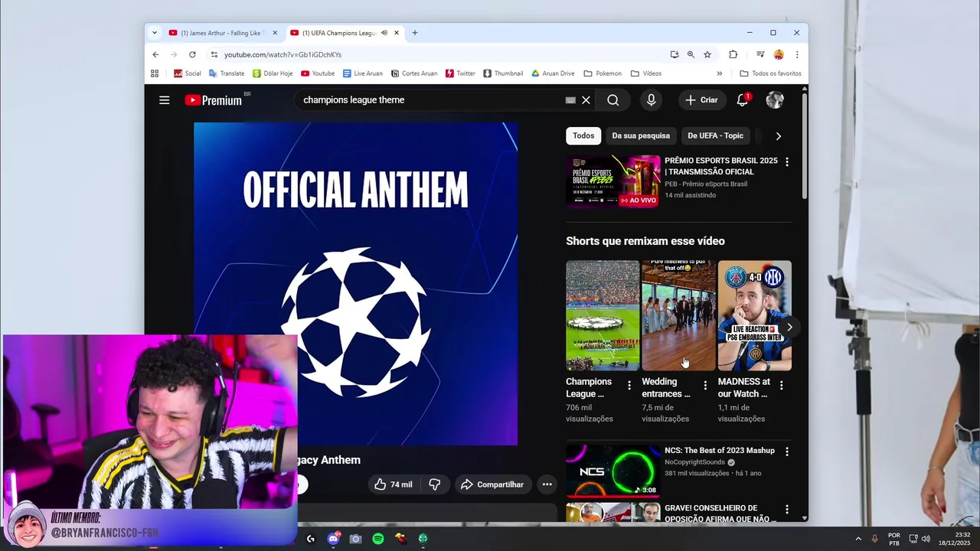Image resolution: width=980 pixels, height=551 pixels.
Task: Dislike the video
Action: (x=434, y=484)
